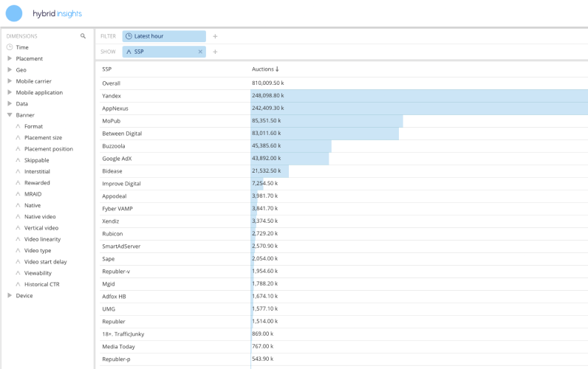Select the Buzzoola row
This screenshot has height=369, width=588.
344,146
